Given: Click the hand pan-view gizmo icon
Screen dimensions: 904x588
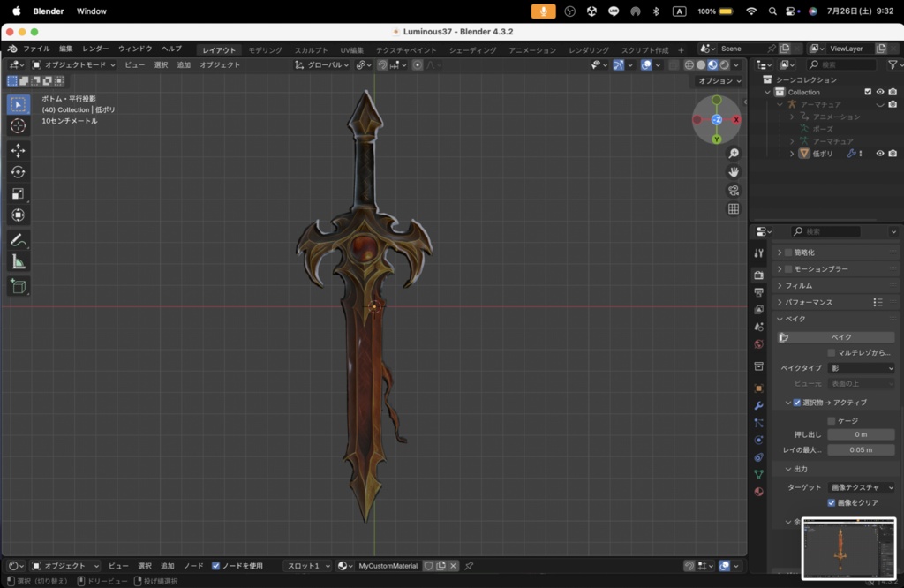Looking at the screenshot, I should click(x=734, y=172).
